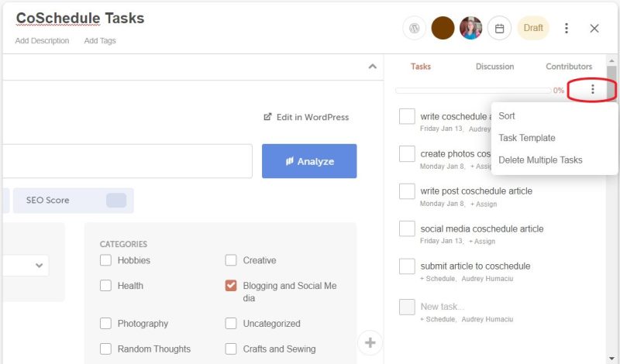Click Edit in WordPress link
The height and width of the screenshot is (364, 620).
(x=306, y=117)
